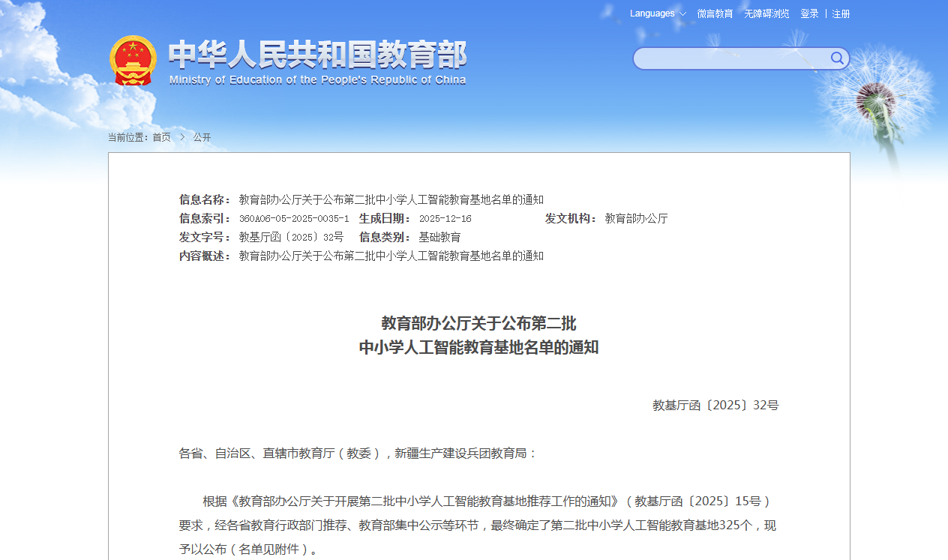Enable 无障碍浏览 accessible browsing mode
The height and width of the screenshot is (560, 948).
tap(766, 13)
